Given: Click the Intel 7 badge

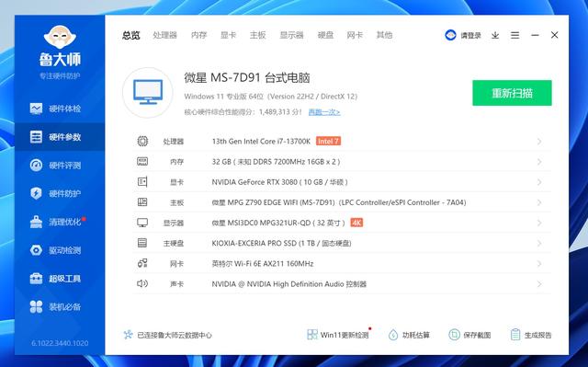Looking at the screenshot, I should point(328,141).
